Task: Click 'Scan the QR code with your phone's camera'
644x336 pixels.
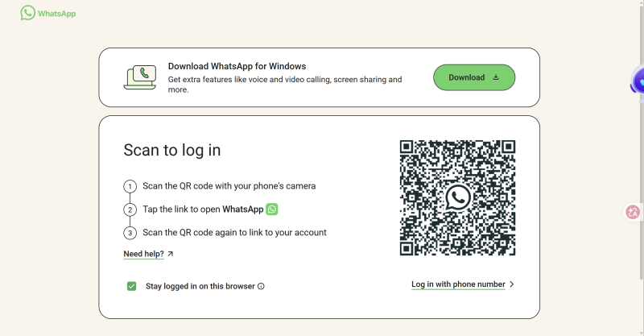Action: coord(229,186)
